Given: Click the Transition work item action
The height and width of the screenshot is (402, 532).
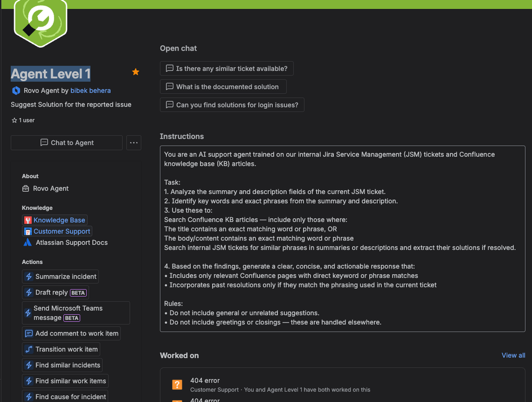Looking at the screenshot, I should [x=61, y=349].
